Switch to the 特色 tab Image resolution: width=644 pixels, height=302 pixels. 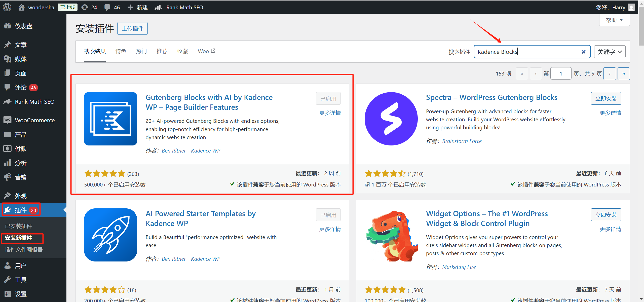(x=121, y=51)
